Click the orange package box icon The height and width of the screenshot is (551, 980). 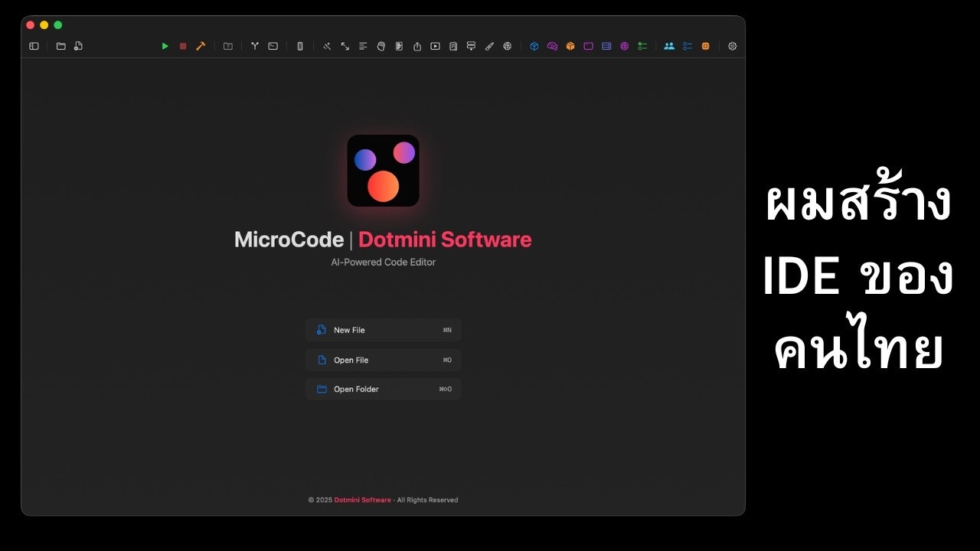click(570, 46)
